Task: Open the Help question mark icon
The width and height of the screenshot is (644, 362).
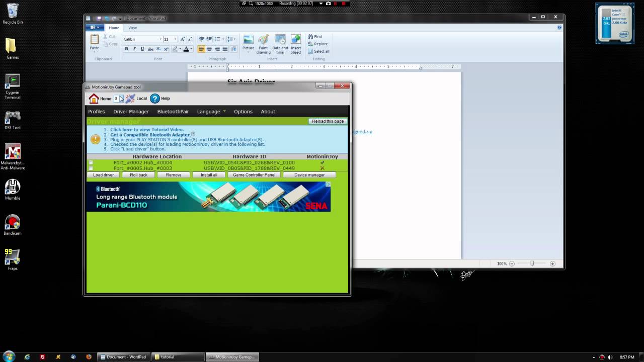Action: (x=155, y=99)
